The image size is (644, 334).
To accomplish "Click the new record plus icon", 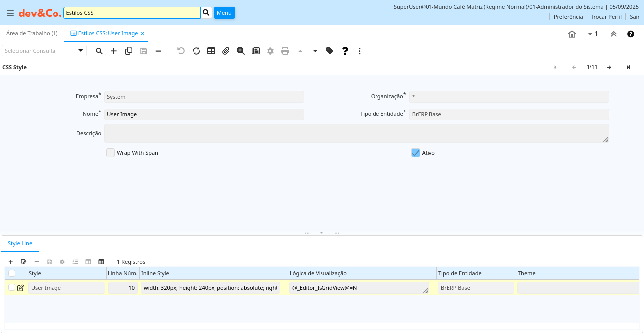I will [x=114, y=51].
